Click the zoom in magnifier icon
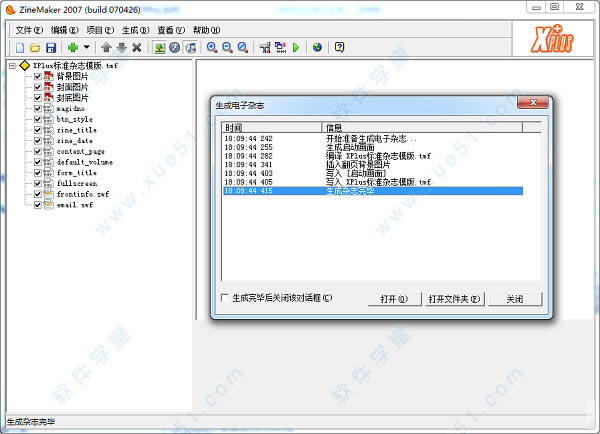 coord(212,47)
